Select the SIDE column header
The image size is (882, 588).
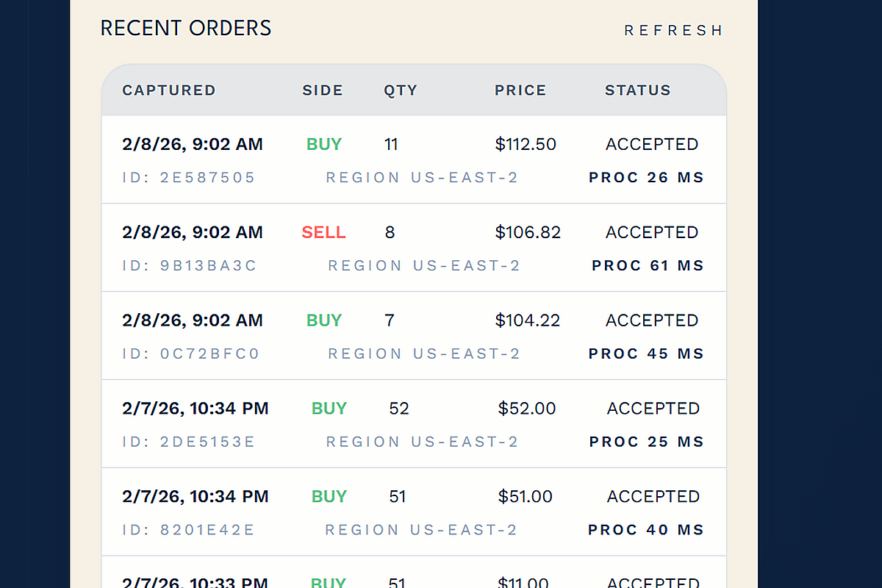point(323,90)
